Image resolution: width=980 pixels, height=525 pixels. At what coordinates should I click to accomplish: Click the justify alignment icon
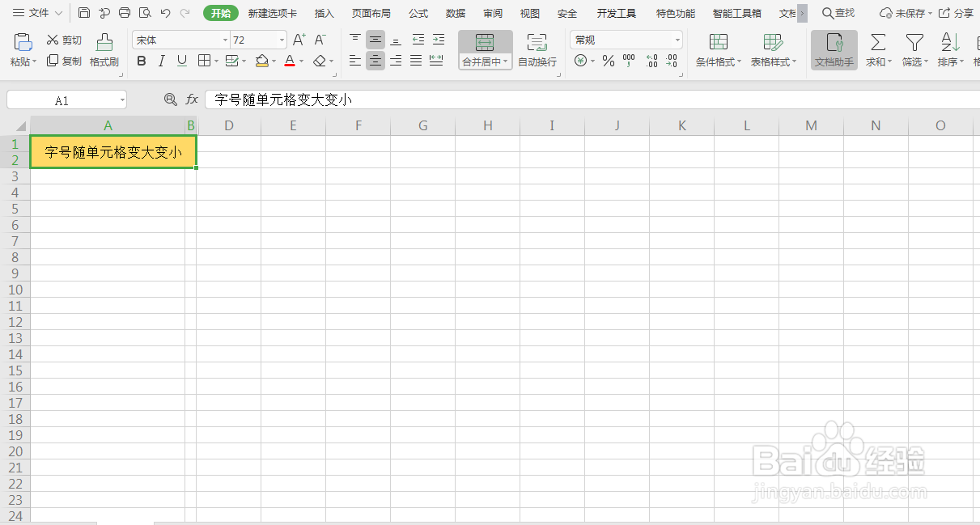coord(416,61)
